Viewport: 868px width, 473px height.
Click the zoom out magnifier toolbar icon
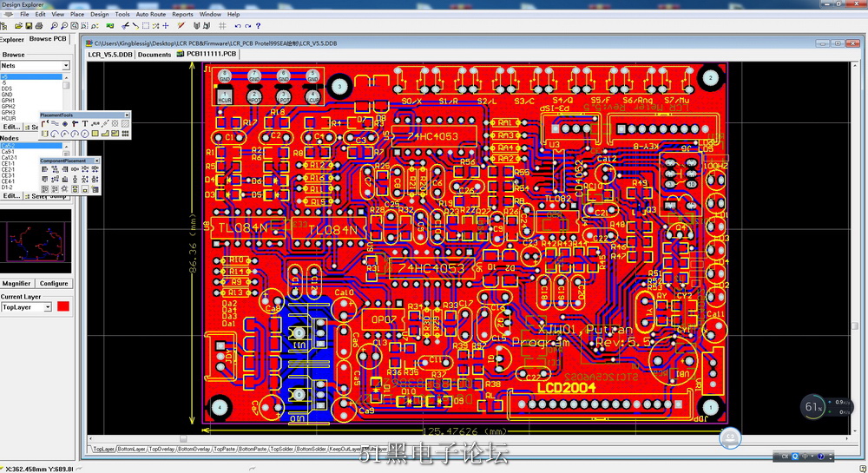(63, 26)
